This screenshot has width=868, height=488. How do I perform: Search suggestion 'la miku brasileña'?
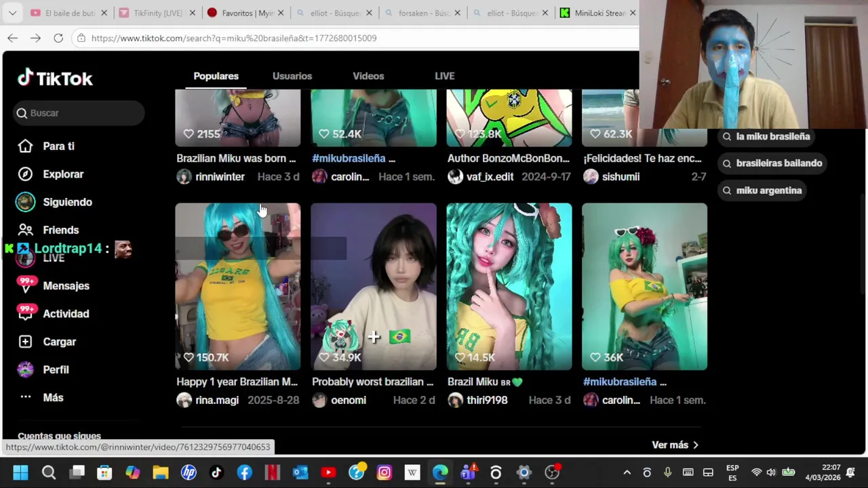(766, 136)
